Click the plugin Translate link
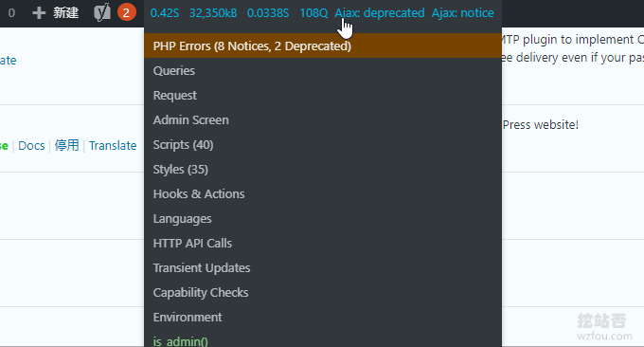644x347 pixels. click(113, 146)
